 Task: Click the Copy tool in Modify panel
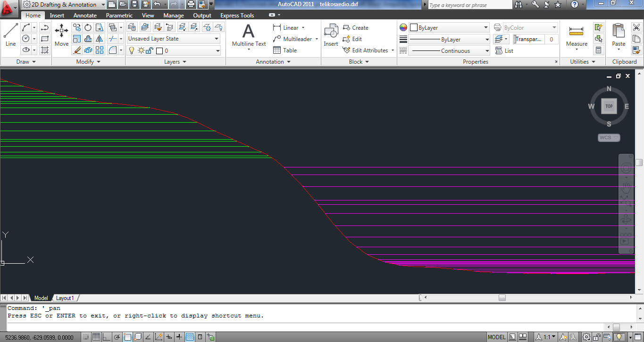[x=77, y=27]
